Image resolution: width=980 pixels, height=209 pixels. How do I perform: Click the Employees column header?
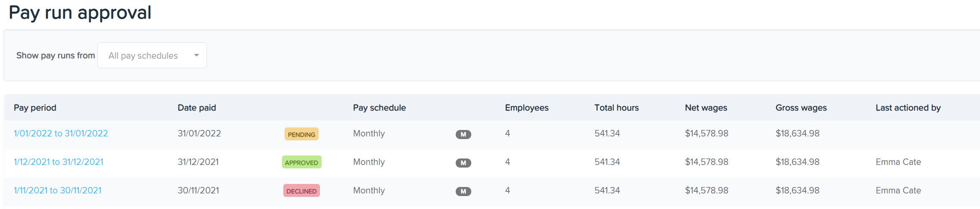pyautogui.click(x=527, y=108)
